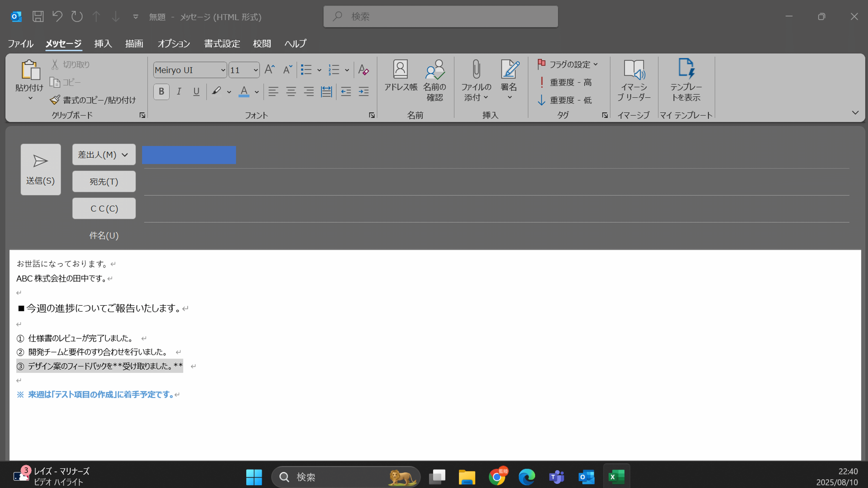This screenshot has width=868, height=488.
Task: Open Microsoft Teams from taskbar
Action: coord(556,477)
